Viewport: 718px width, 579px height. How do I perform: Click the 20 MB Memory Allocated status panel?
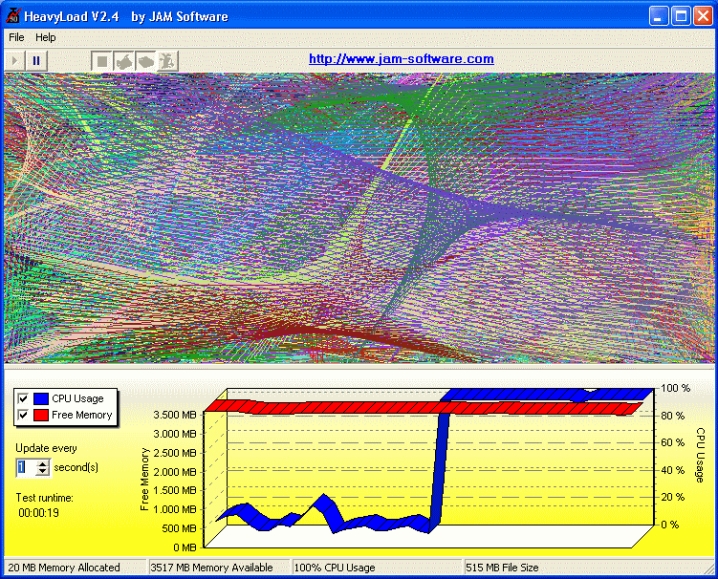click(x=72, y=568)
